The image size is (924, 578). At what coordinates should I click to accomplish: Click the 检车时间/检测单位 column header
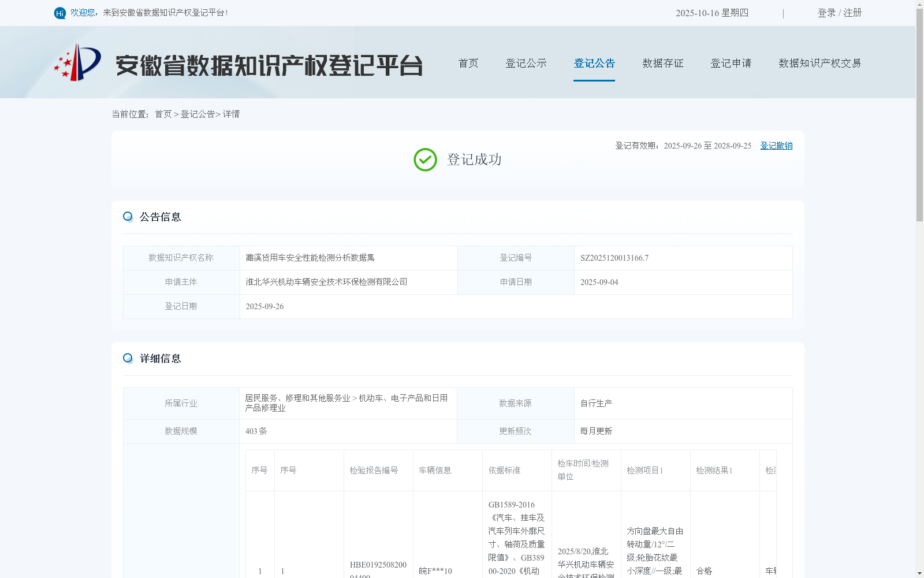tap(586, 470)
